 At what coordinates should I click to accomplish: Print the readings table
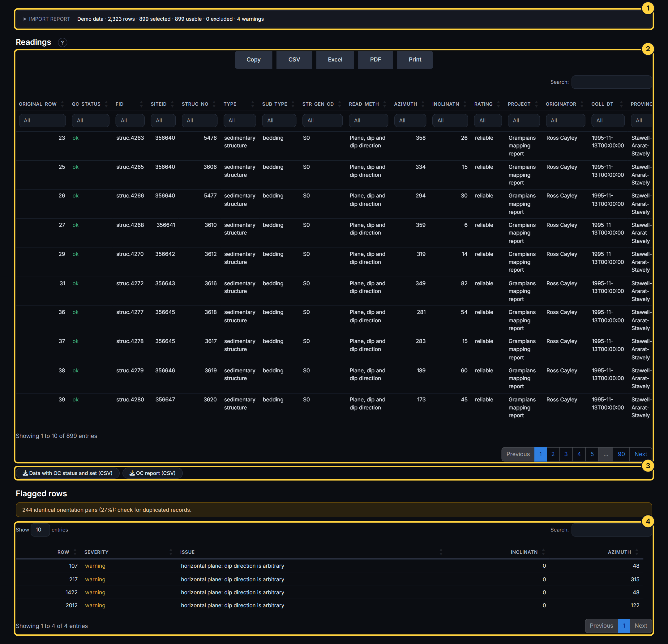[415, 60]
